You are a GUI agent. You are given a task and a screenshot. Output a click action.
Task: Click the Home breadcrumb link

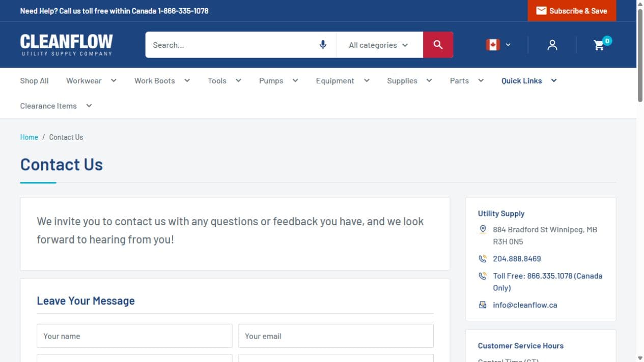[x=29, y=137]
